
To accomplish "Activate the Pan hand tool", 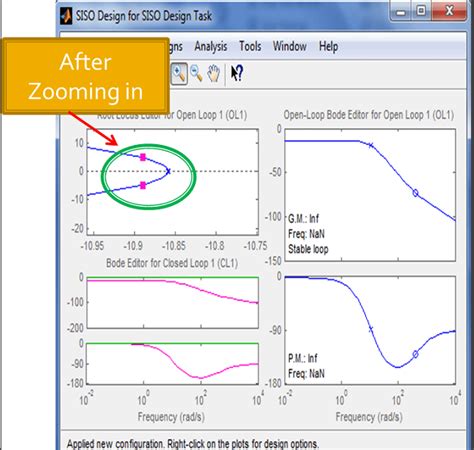I will tap(214, 74).
